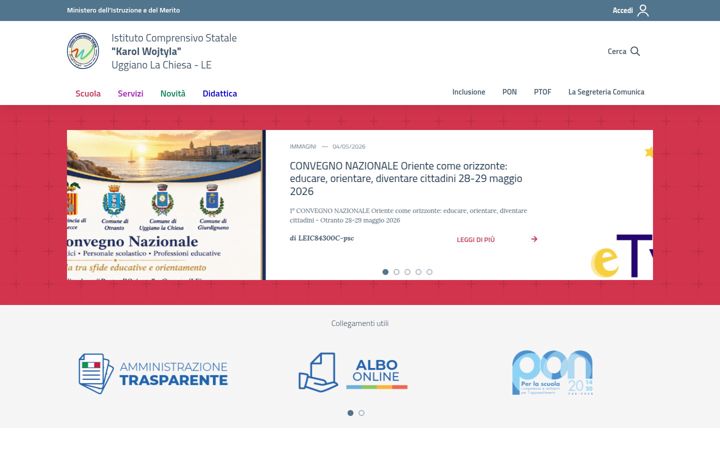Open the Didattica menu
This screenshot has height=450, width=720.
tap(219, 93)
